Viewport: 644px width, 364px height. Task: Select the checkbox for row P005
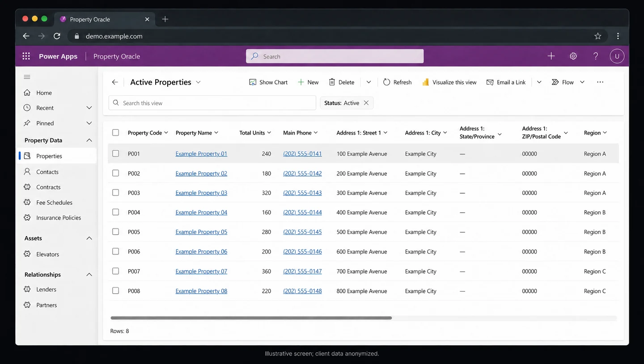(115, 232)
